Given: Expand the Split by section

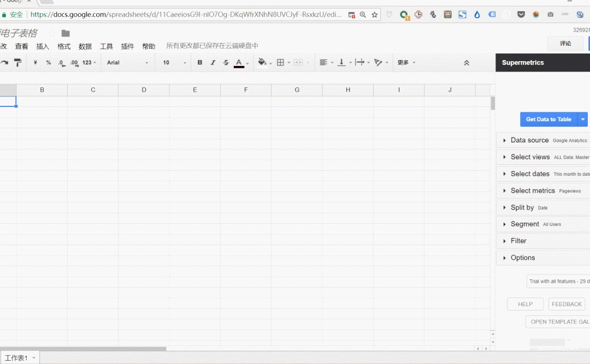Looking at the screenshot, I should [543, 207].
